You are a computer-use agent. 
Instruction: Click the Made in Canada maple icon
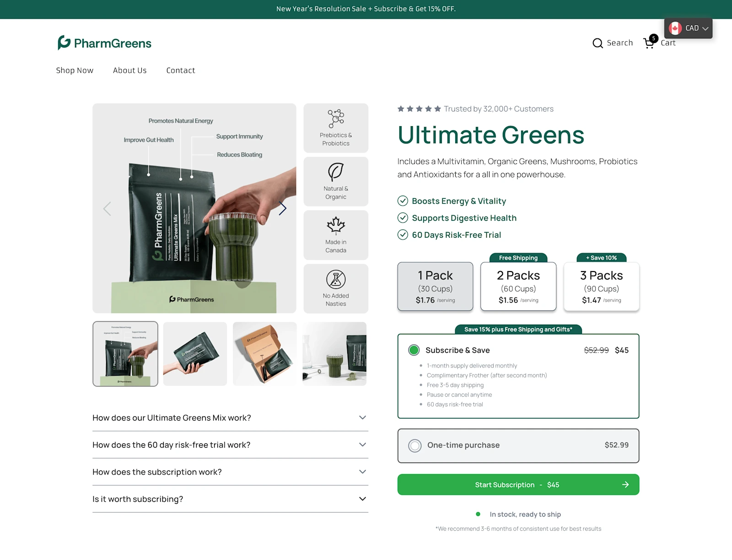pos(336,225)
